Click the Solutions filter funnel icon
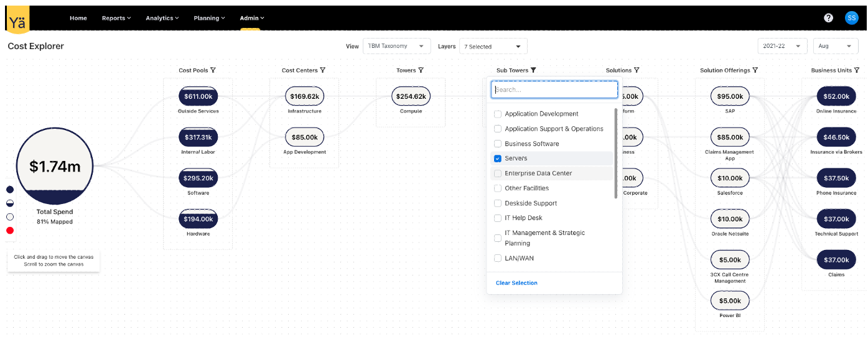 coord(637,70)
